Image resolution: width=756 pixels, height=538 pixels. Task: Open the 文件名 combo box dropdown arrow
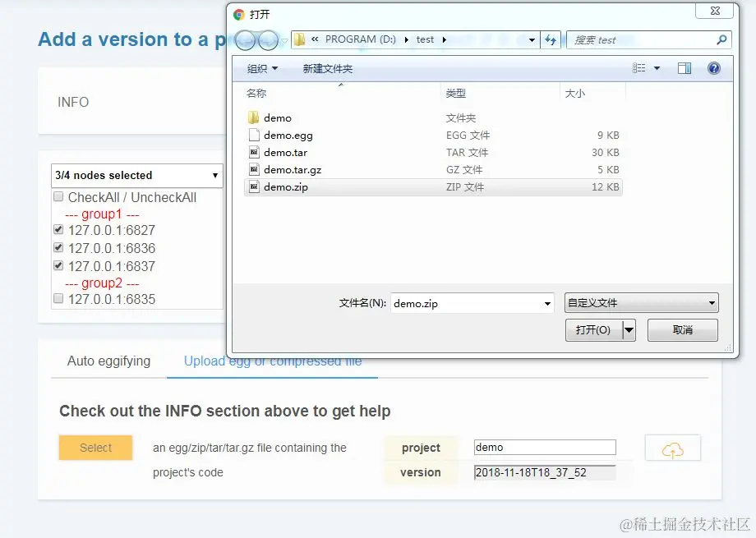click(x=547, y=304)
